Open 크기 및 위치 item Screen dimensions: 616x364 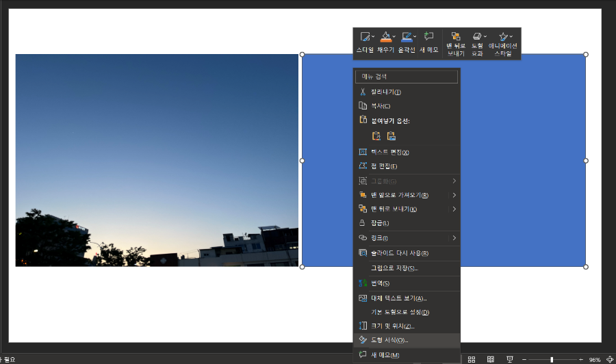click(x=407, y=326)
